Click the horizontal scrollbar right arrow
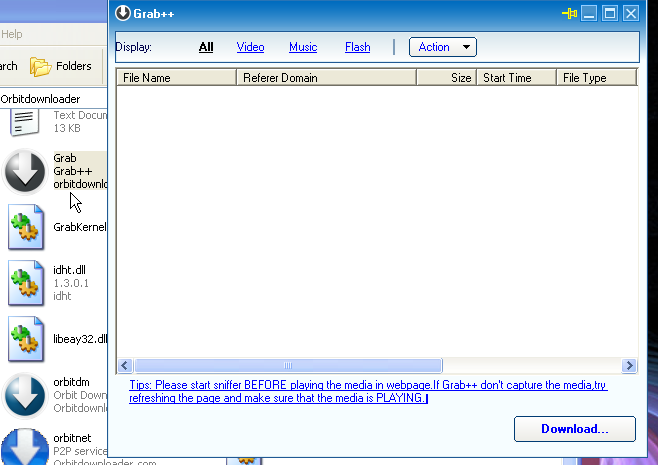This screenshot has height=465, width=658. click(629, 366)
